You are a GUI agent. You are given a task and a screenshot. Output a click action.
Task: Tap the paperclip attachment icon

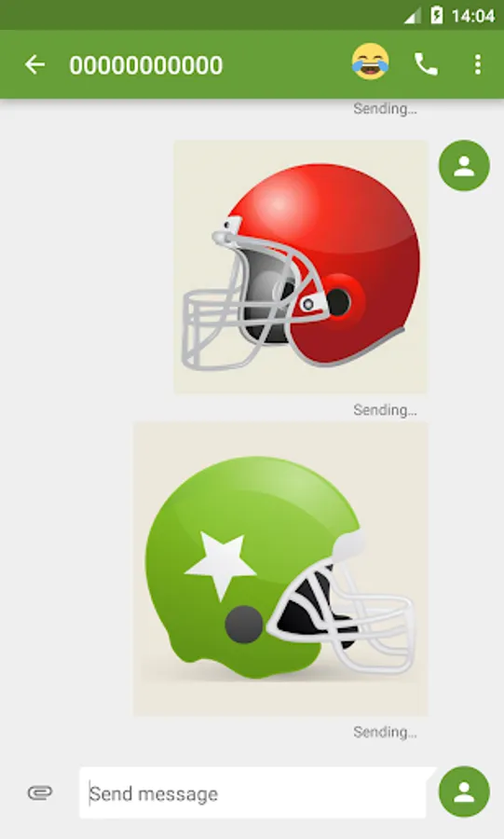(x=40, y=792)
